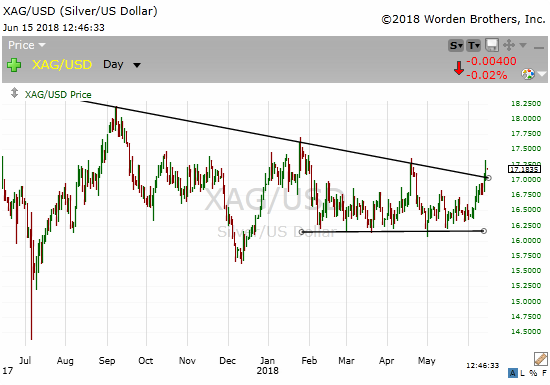Click the XAG/USD Price plot legend label
The image size is (550, 385).
[x=58, y=95]
